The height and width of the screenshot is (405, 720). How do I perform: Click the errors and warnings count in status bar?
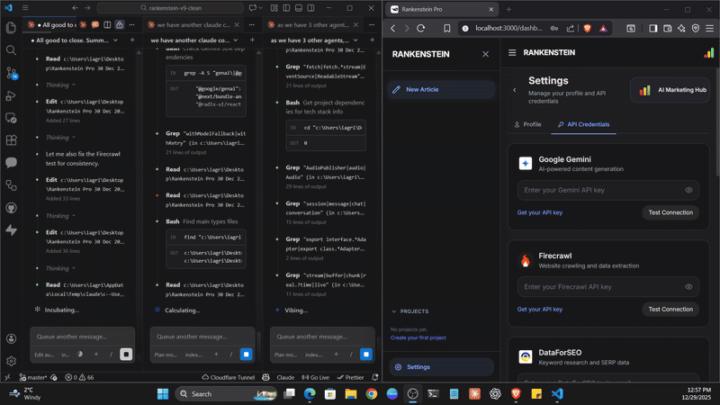pos(79,377)
